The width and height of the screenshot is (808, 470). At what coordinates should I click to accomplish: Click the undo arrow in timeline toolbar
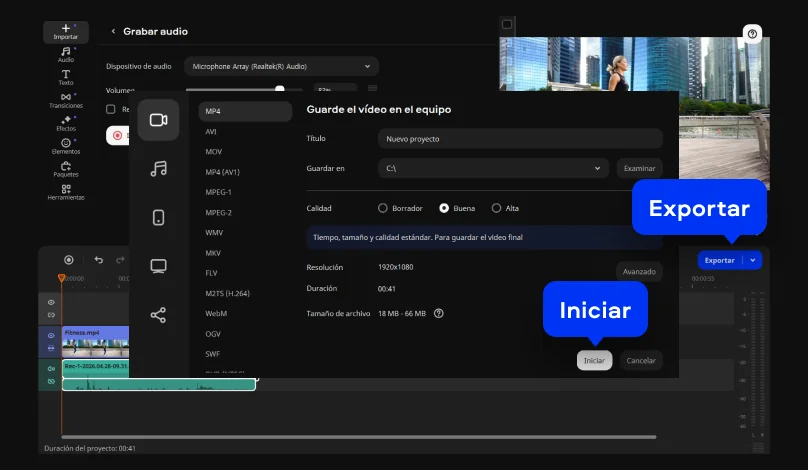tap(98, 260)
